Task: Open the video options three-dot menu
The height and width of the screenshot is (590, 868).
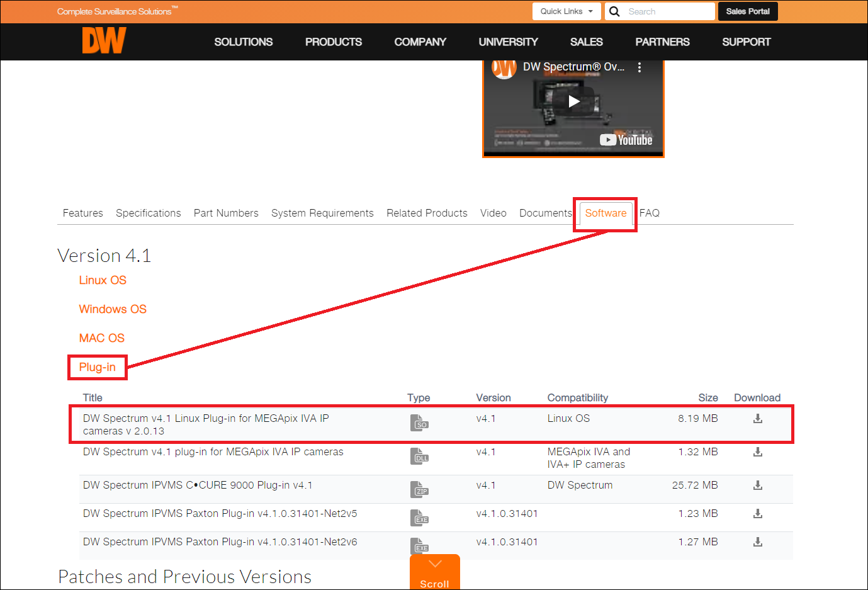Action: click(640, 66)
